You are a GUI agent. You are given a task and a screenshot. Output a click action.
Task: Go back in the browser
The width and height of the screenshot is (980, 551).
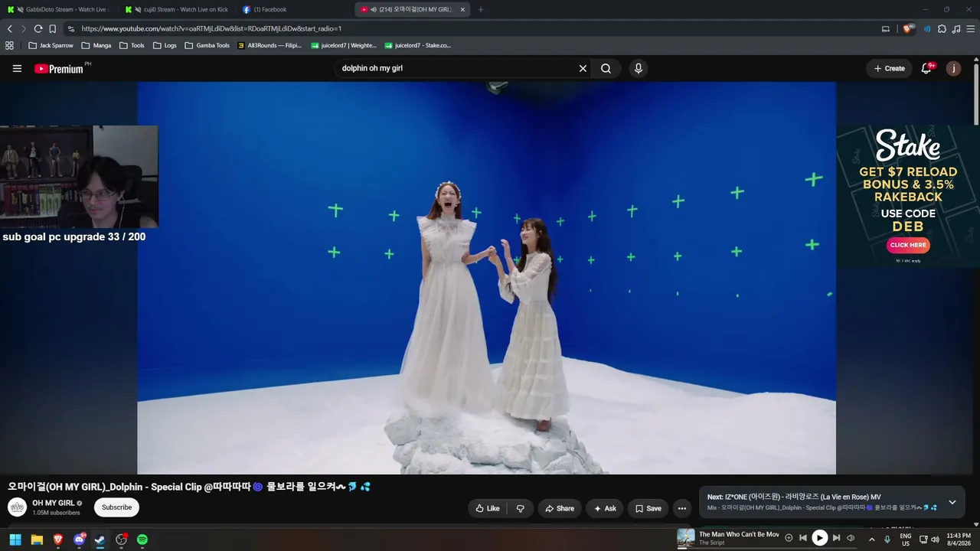point(10,28)
